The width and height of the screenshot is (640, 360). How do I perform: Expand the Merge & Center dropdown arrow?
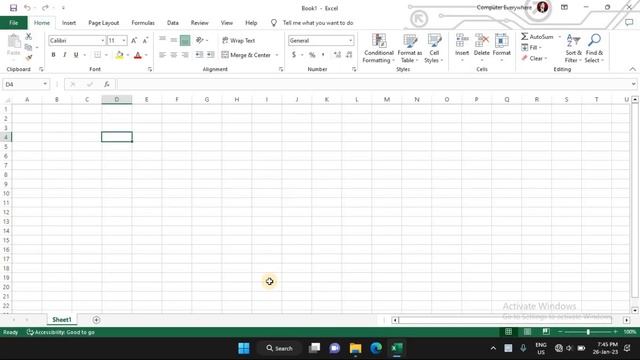(277, 55)
